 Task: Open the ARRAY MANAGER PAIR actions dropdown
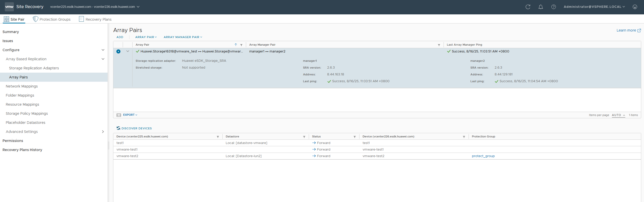(183, 37)
